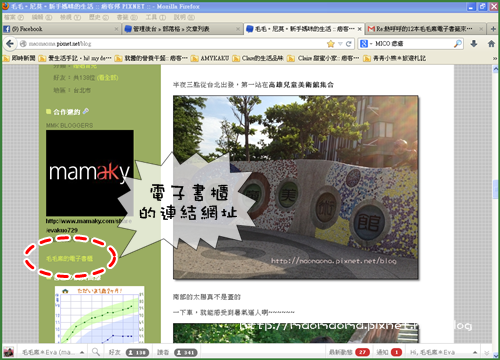Open the 書籤 (Bookmarks) menu
Viewport: 500px width, 360px height.
(127, 17)
